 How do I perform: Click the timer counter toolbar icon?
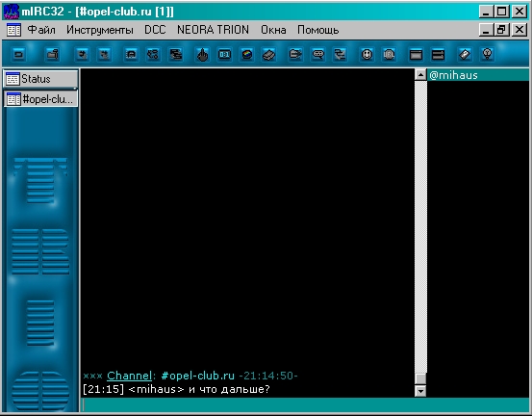tap(224, 54)
